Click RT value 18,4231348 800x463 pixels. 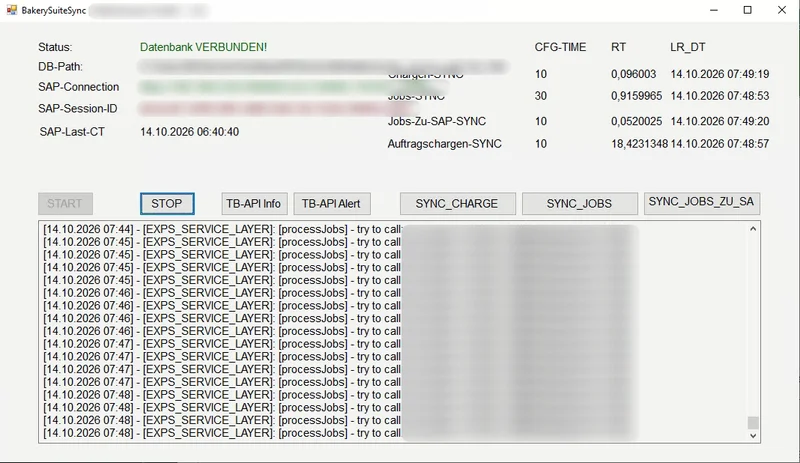pyautogui.click(x=639, y=144)
